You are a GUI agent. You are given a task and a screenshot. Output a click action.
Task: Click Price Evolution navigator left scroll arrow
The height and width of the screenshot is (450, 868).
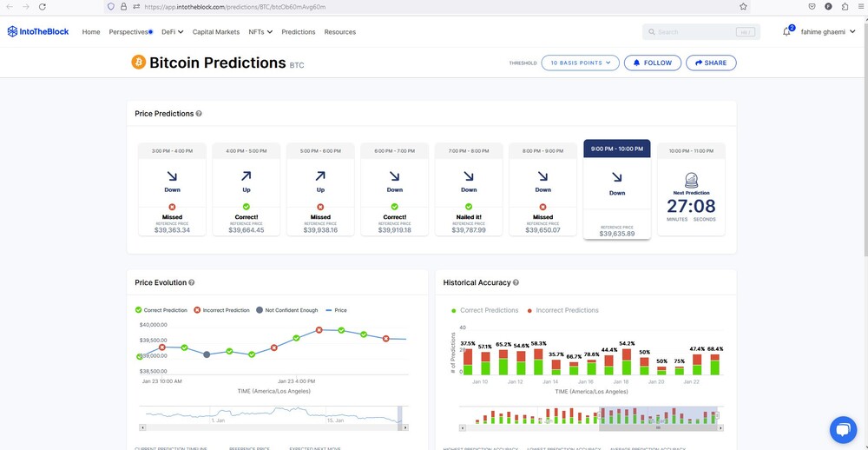[141, 427]
